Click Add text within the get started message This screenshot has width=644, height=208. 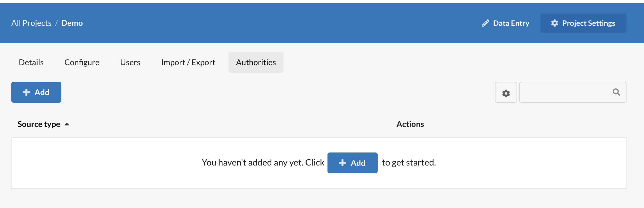coord(358,163)
